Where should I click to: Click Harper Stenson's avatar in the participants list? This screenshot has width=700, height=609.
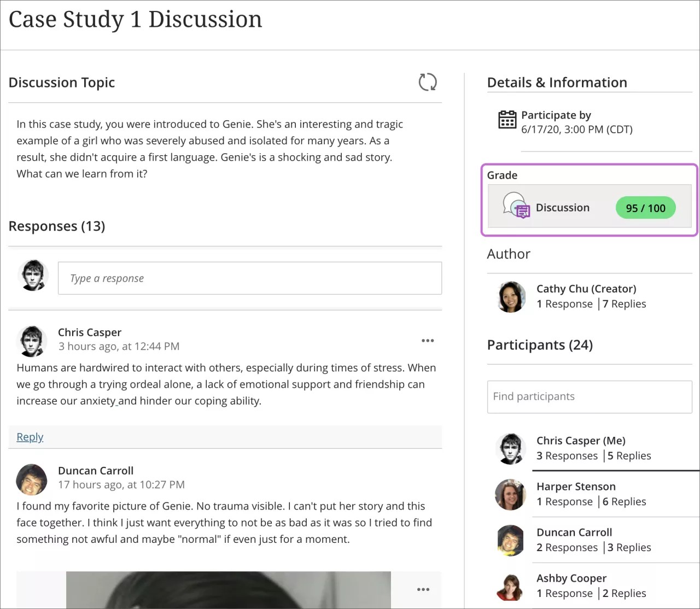(x=510, y=495)
